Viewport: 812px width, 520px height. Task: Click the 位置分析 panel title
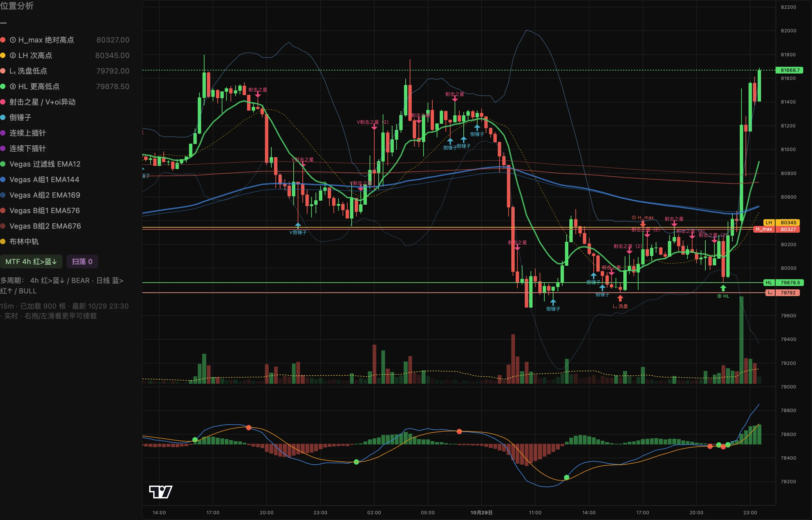[17, 6]
